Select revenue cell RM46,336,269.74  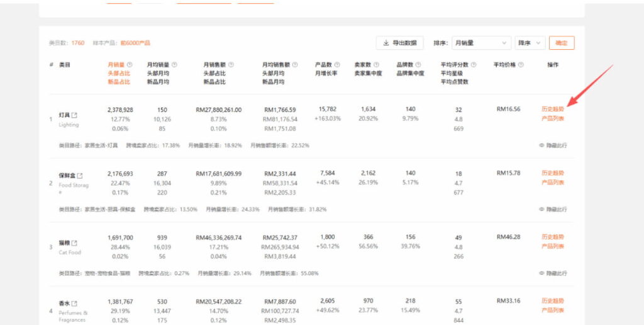coord(218,238)
